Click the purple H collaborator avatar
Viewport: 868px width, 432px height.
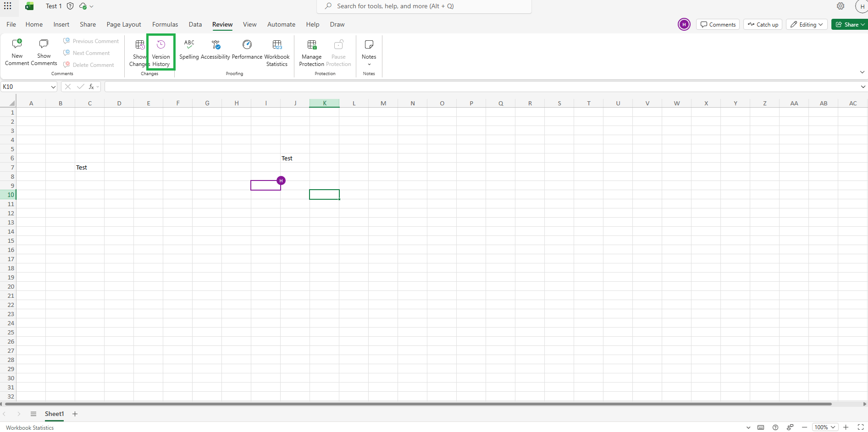[684, 24]
